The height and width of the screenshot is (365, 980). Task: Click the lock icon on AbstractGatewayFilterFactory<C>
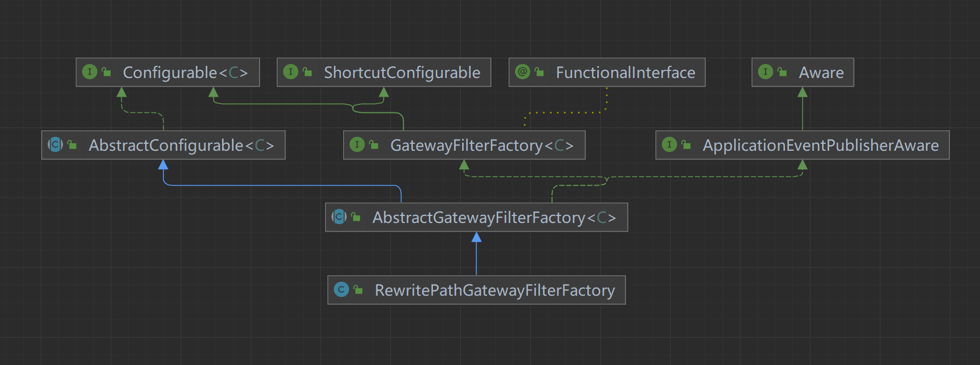[355, 217]
